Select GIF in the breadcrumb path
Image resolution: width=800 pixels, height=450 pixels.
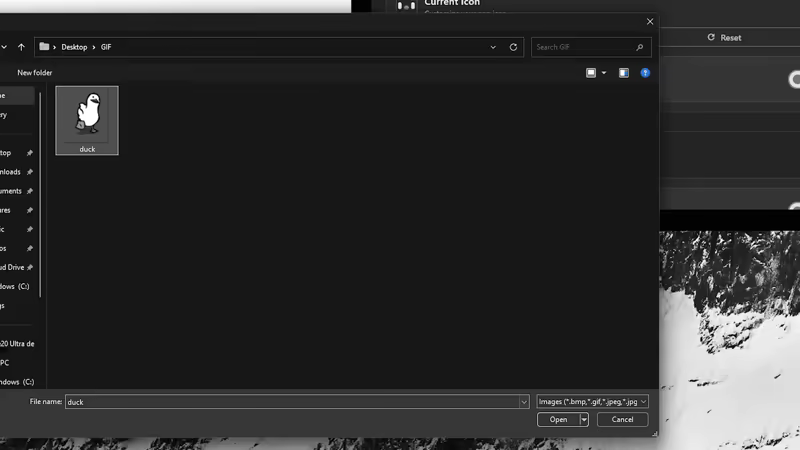tap(106, 47)
